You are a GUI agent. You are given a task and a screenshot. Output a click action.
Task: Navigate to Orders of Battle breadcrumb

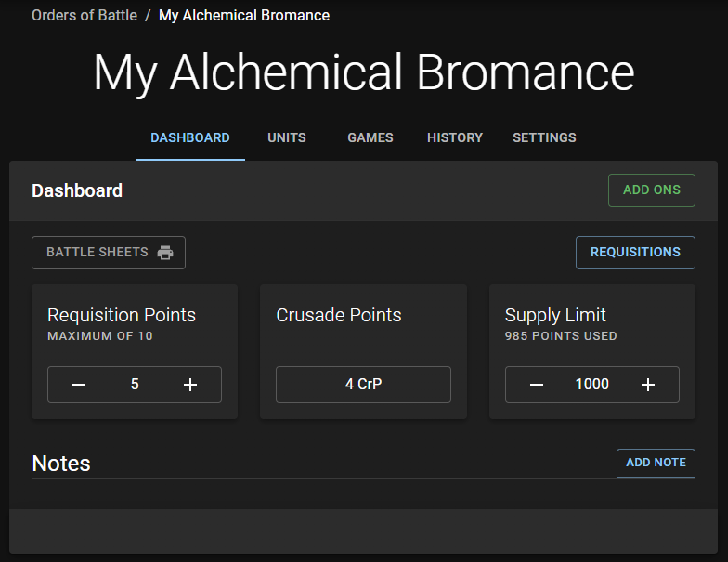[x=84, y=16]
